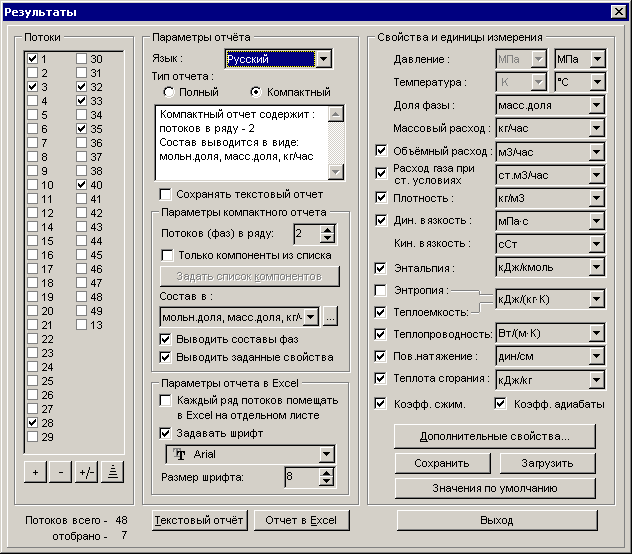
Task: Open 'Состав в' composition dropdown
Action: pos(310,317)
